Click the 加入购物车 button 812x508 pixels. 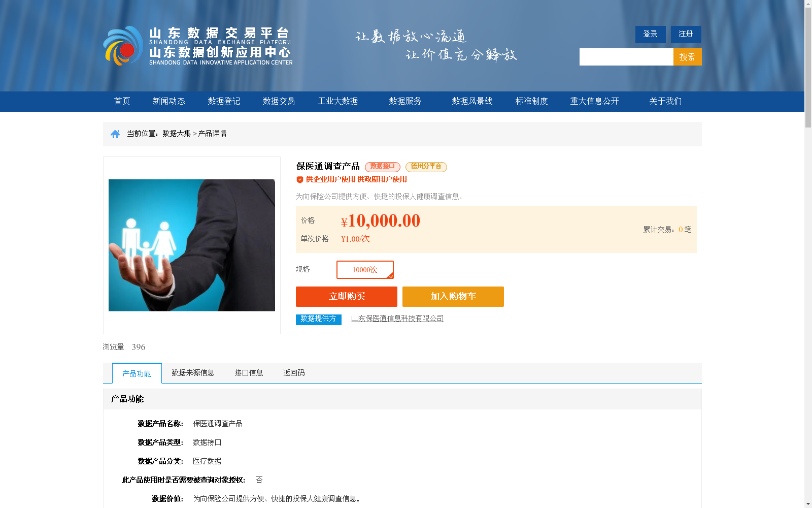453,297
